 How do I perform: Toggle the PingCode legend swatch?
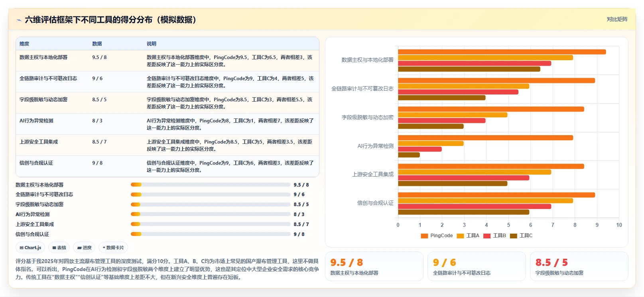(x=424, y=236)
